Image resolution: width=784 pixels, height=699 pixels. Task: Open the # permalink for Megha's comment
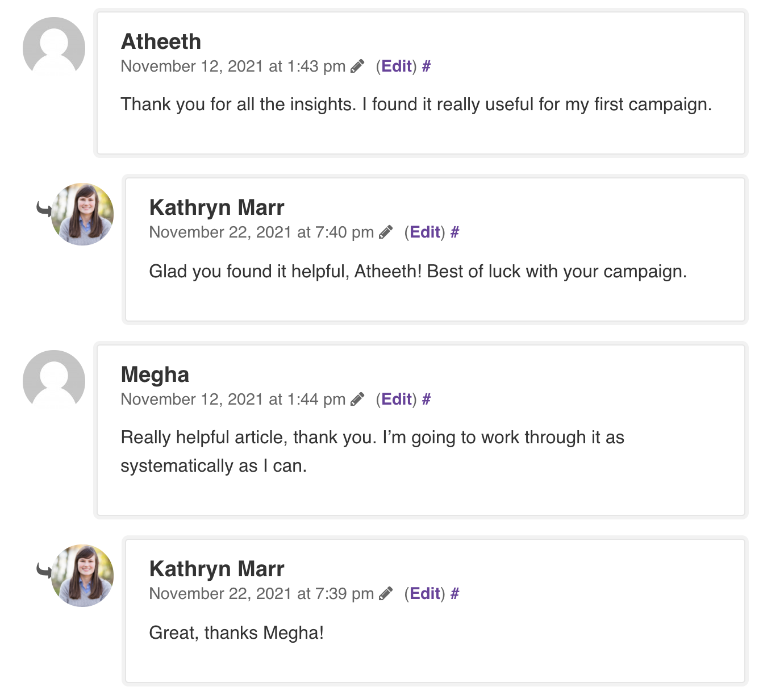point(427,400)
